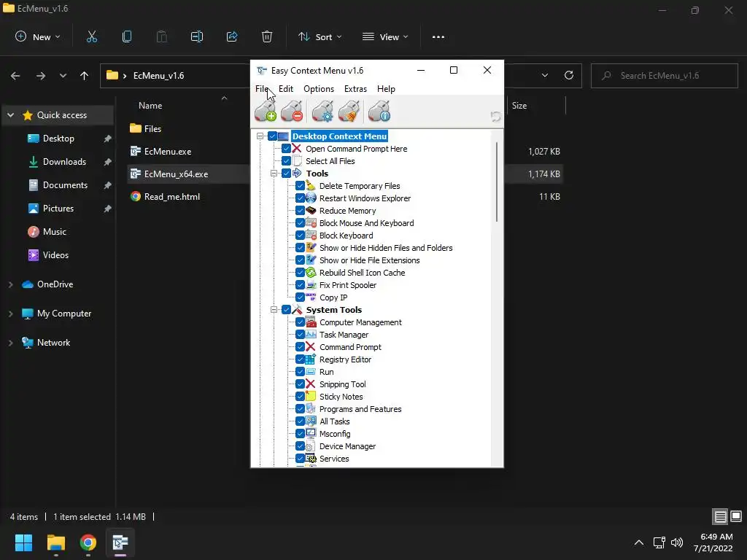Sort files by the Name column header

click(x=150, y=106)
